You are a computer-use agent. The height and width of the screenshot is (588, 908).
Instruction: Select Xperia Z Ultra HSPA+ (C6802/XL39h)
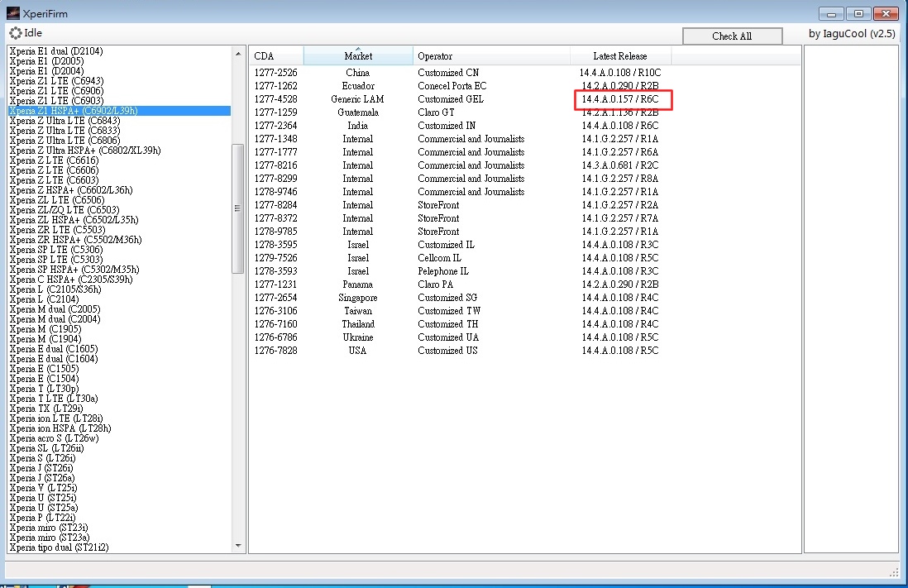(85, 150)
